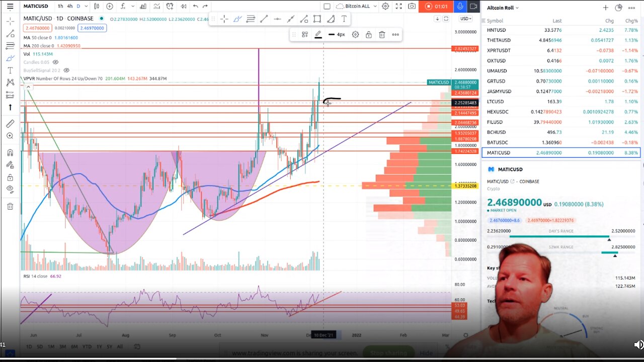Toggle lock all drawing tools
Viewport: 644px width, 362px height.
(10, 177)
